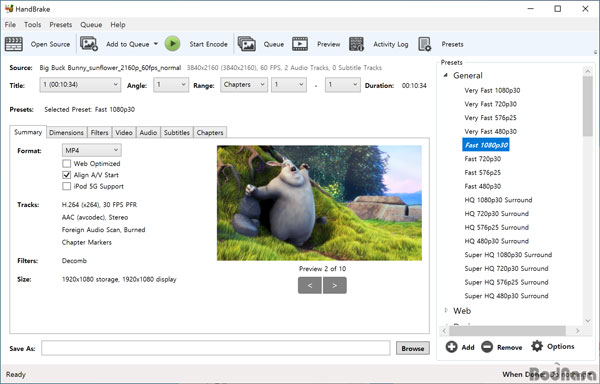Switch to the Subtitles tab

click(x=177, y=132)
